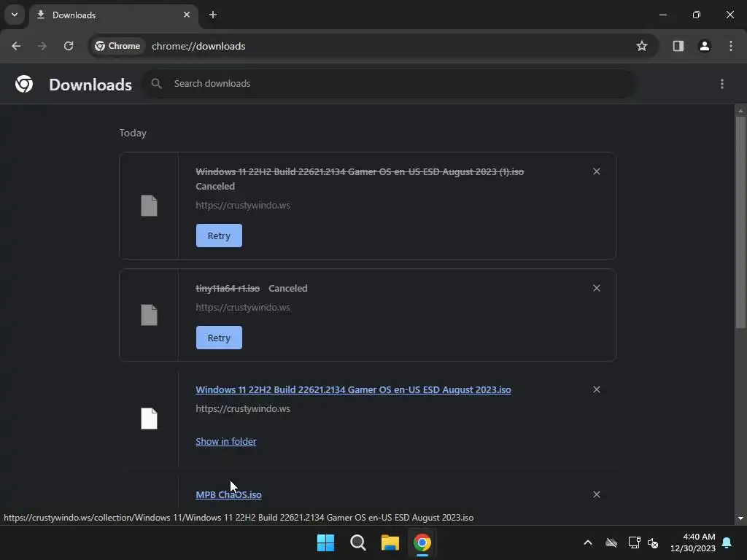Click the muted volume tray icon

pyautogui.click(x=653, y=542)
